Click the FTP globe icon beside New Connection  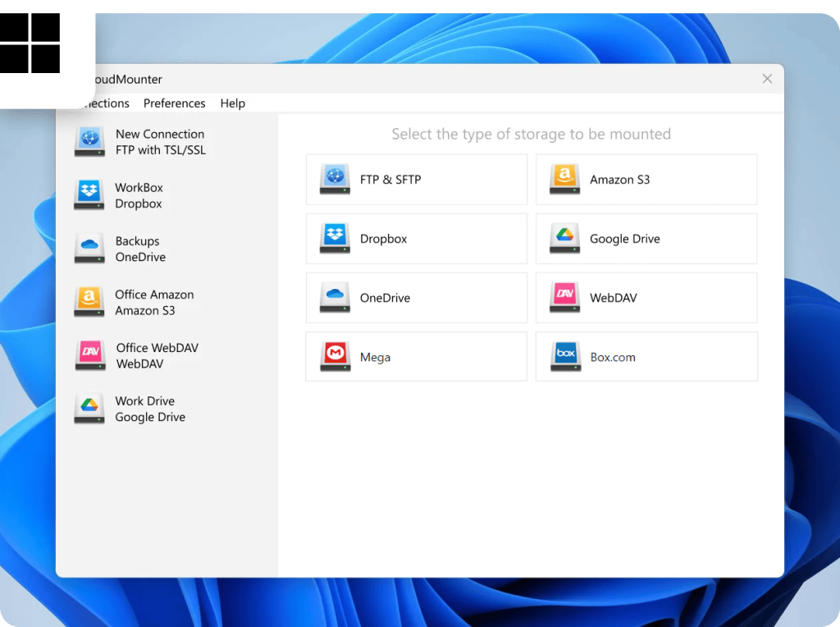click(x=89, y=141)
